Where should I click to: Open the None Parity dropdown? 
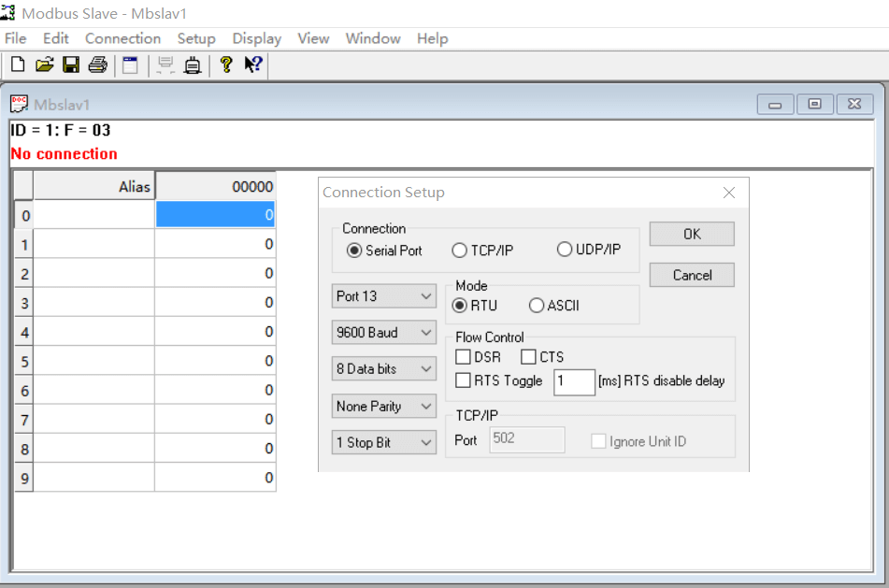[384, 406]
